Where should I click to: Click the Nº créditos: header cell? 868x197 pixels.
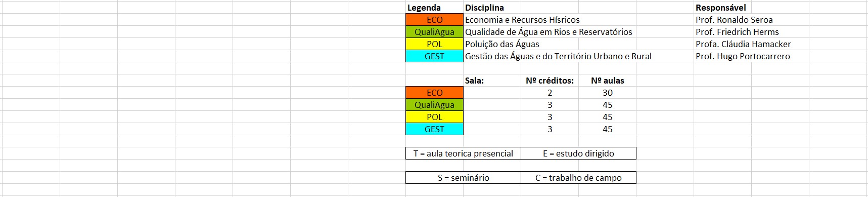coord(550,81)
